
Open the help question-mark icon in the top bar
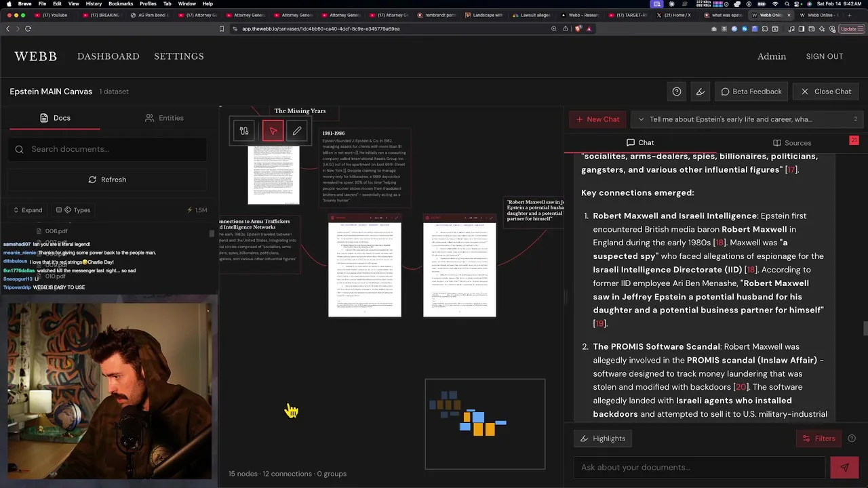click(676, 91)
